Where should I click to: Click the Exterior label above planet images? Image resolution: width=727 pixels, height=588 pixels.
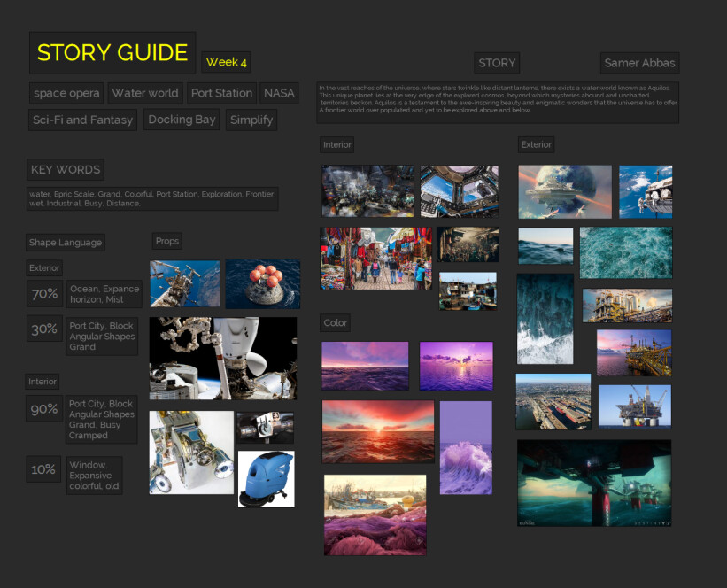tap(536, 144)
